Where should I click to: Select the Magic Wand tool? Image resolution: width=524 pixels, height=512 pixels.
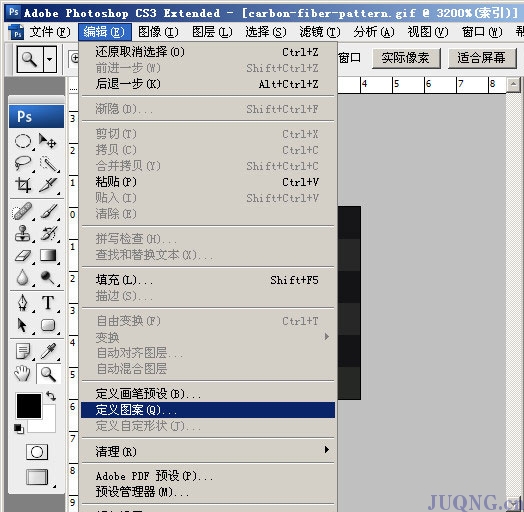point(48,163)
